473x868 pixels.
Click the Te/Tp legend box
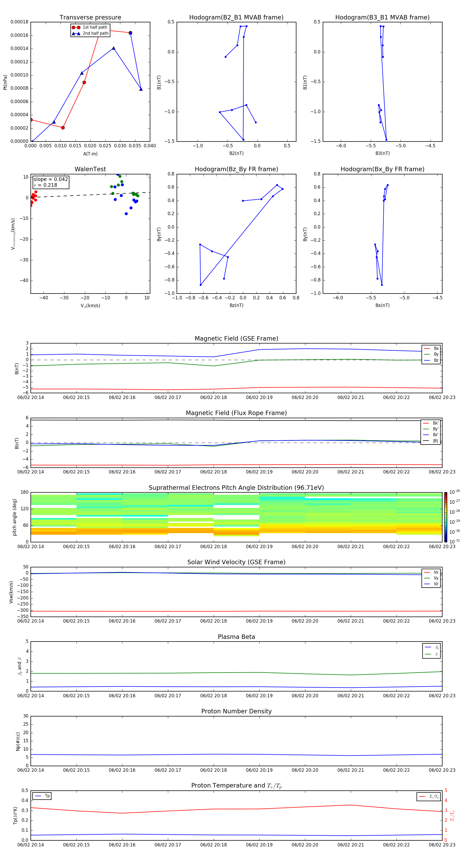(429, 797)
